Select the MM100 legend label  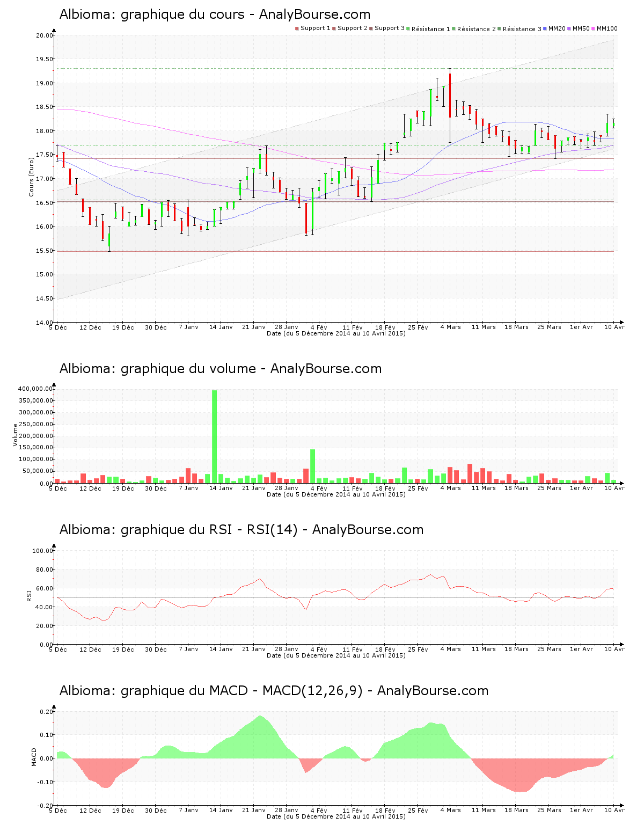607,28
